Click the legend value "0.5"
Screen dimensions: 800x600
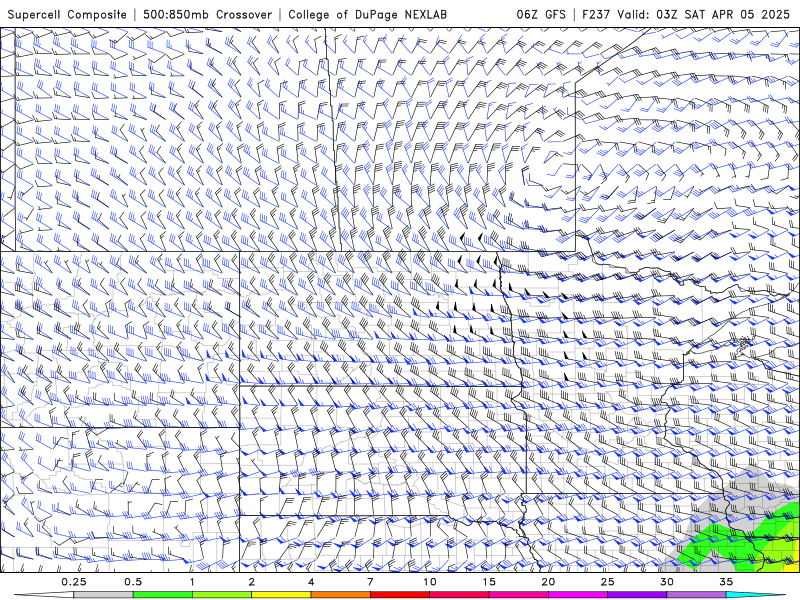pos(133,582)
